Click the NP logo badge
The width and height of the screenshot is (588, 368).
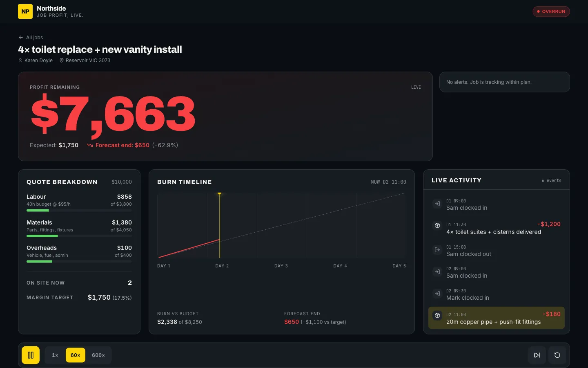pos(25,11)
